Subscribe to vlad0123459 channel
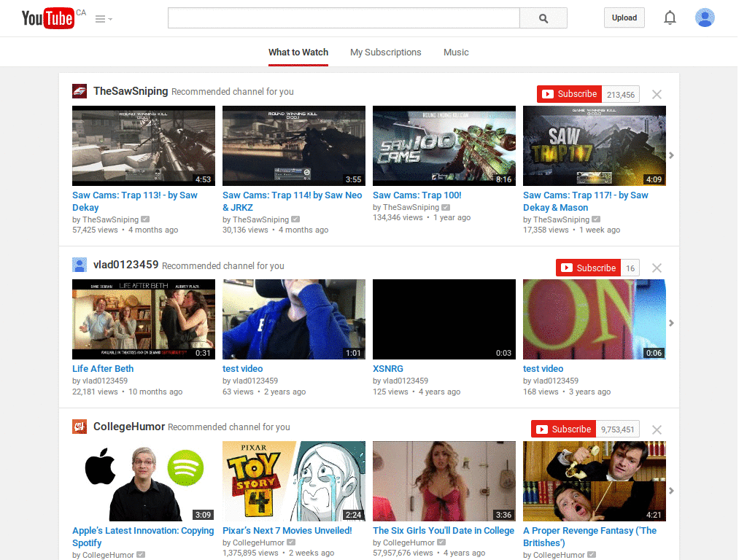 (589, 268)
